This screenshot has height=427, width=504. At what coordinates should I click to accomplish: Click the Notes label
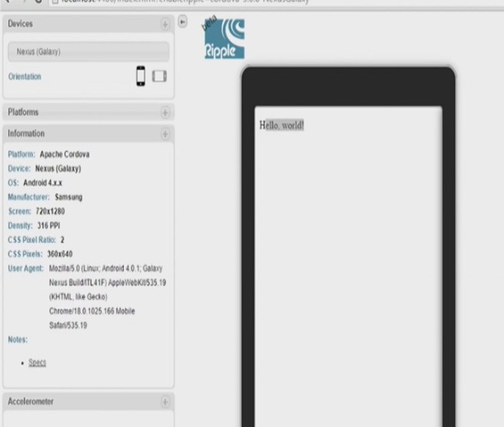tap(18, 339)
